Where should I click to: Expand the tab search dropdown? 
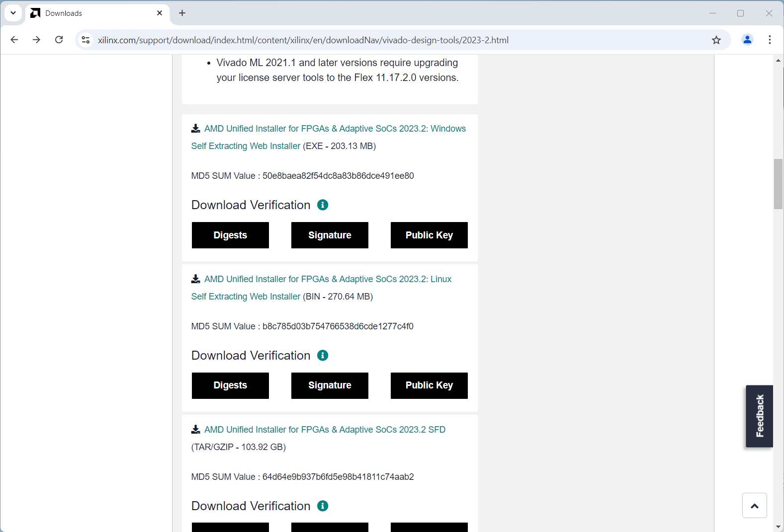pos(13,13)
